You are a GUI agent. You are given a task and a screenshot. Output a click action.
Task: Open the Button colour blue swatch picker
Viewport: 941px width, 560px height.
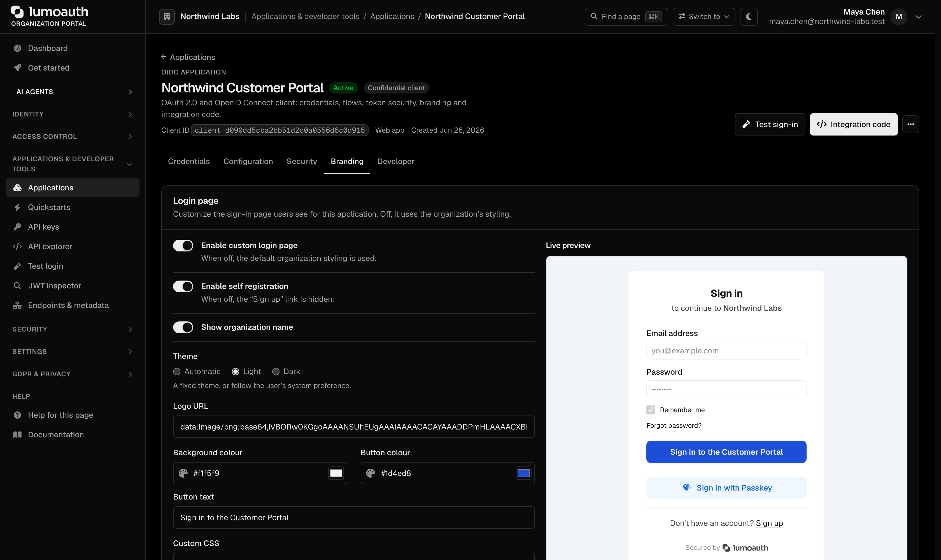(x=523, y=473)
